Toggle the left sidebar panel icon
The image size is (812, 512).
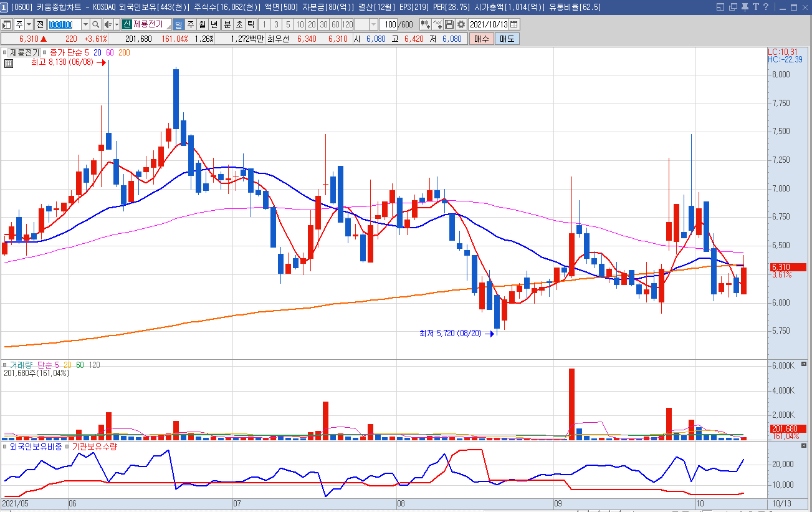7,24
